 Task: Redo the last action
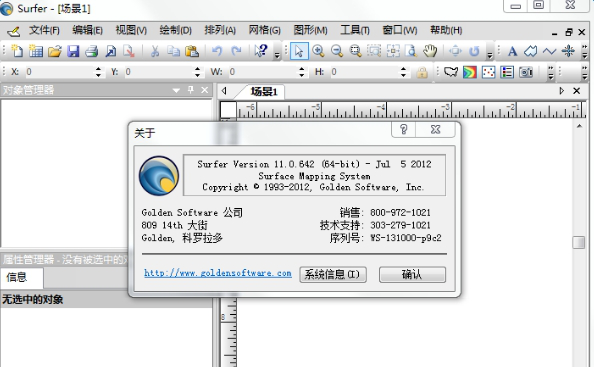point(236,51)
